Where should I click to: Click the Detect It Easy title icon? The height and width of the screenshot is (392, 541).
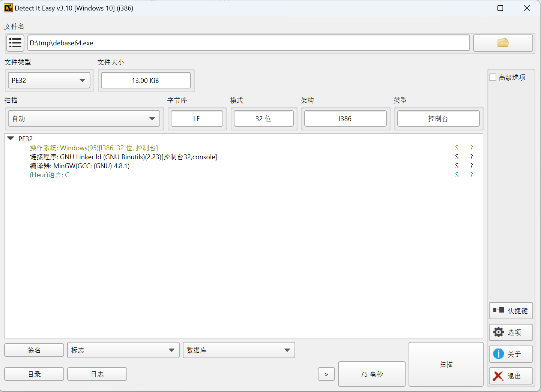click(x=8, y=8)
